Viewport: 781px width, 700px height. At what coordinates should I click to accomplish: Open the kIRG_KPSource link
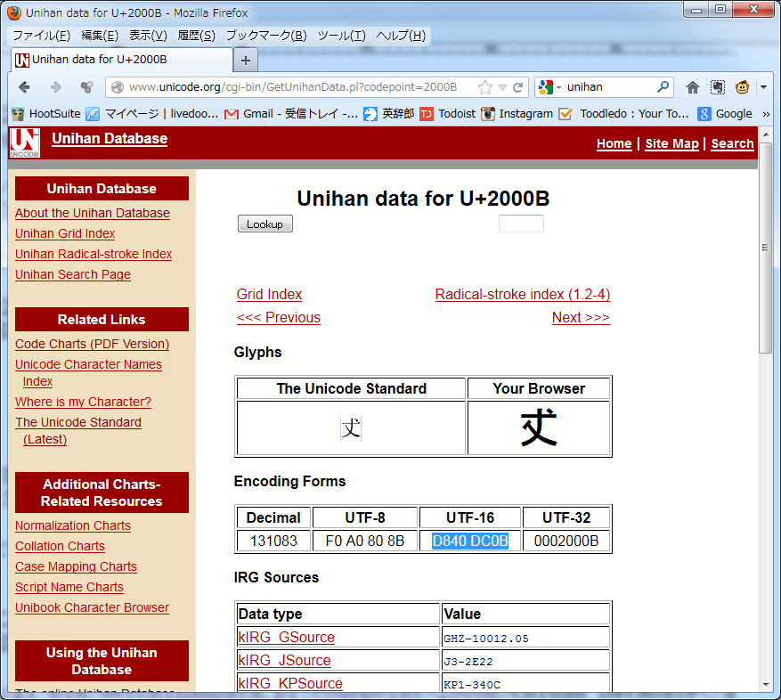pyautogui.click(x=290, y=684)
